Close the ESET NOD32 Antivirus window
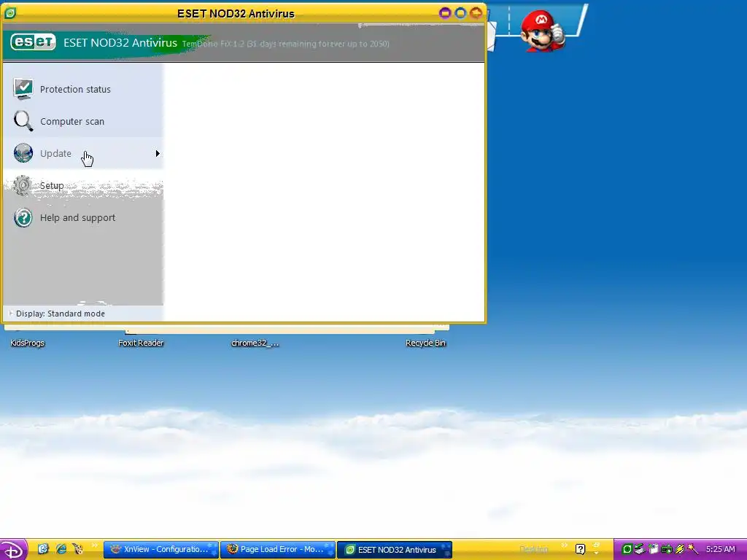 click(x=476, y=13)
